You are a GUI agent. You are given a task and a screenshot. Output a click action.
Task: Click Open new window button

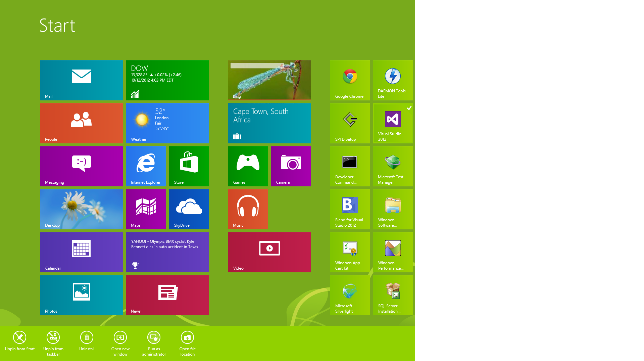tap(120, 344)
